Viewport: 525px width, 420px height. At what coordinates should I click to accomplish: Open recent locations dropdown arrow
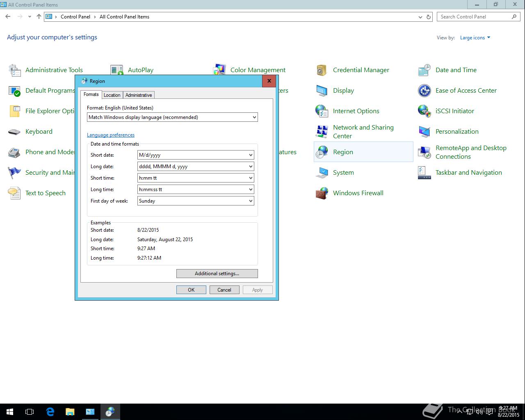30,17
